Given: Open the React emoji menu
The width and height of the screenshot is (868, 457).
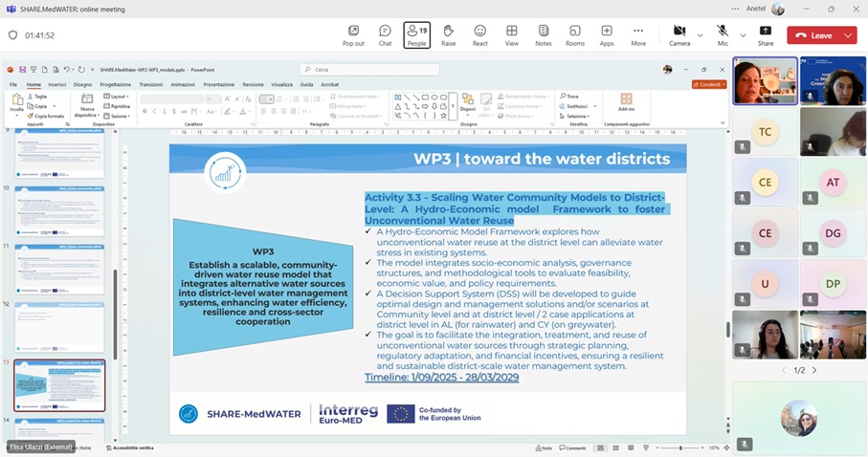Looking at the screenshot, I should coord(479,35).
